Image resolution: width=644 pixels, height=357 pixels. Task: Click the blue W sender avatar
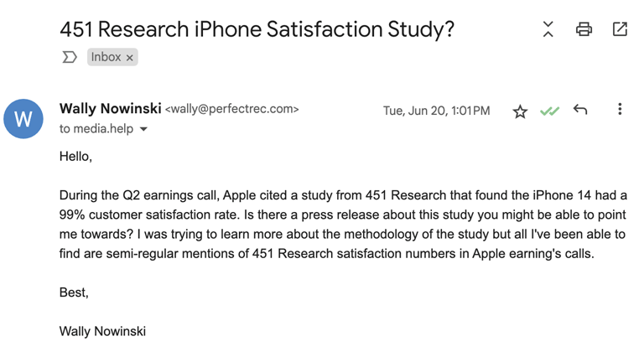(x=23, y=119)
